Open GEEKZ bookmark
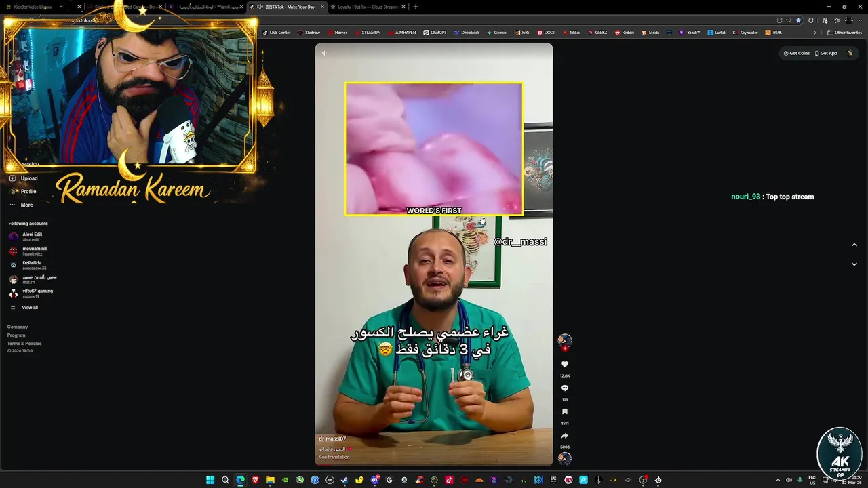The image size is (868, 488). (x=597, y=33)
